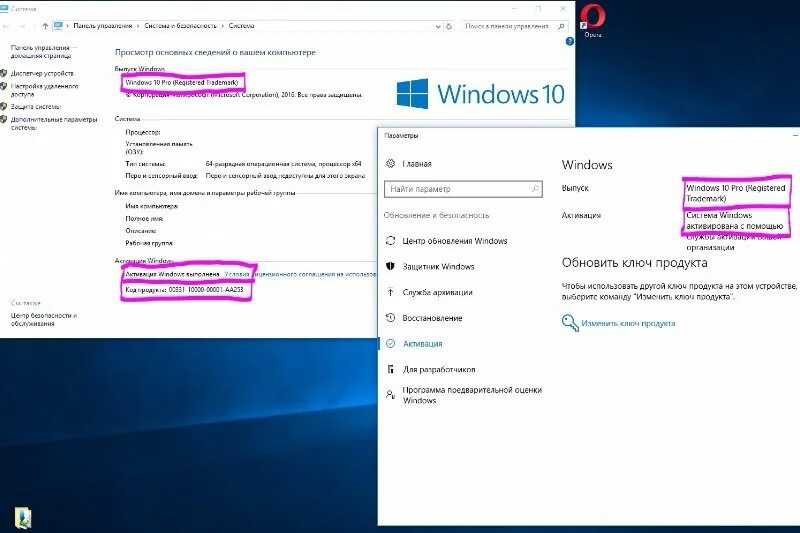The width and height of the screenshot is (800, 533).
Task: Open Security and Maintenance link
Action: coord(44,319)
